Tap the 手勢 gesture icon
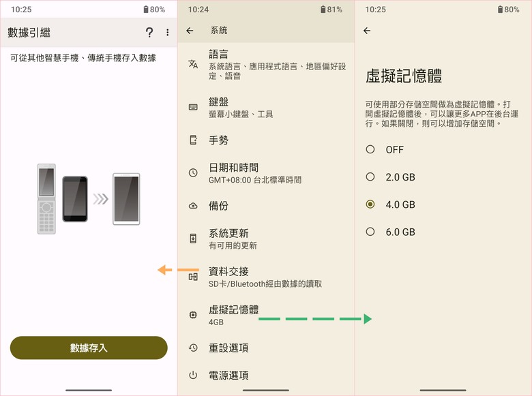 [193, 140]
